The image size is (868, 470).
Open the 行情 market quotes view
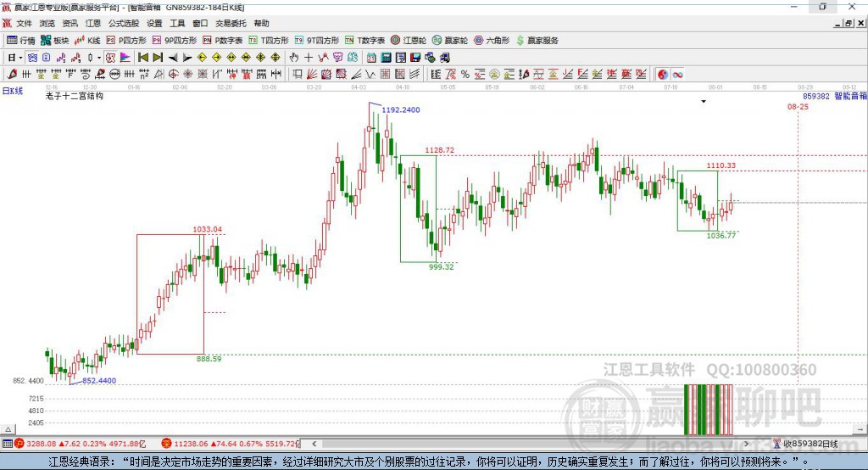point(20,41)
